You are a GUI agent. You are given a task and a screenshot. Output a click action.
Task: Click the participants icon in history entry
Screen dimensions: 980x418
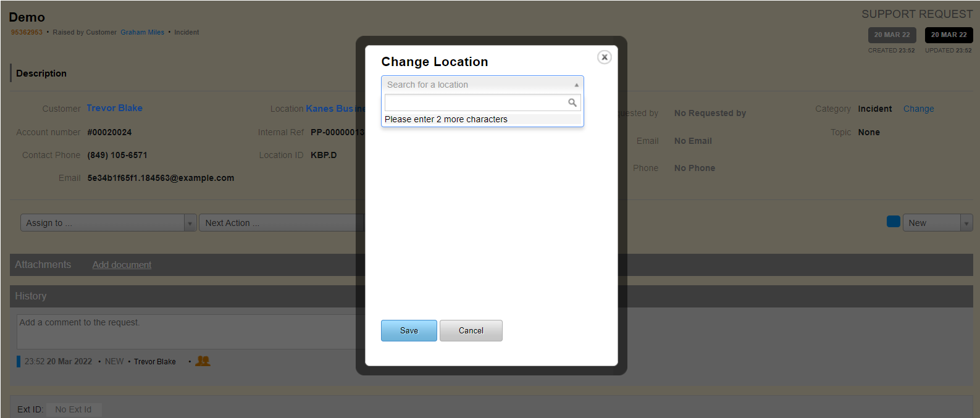pos(203,361)
